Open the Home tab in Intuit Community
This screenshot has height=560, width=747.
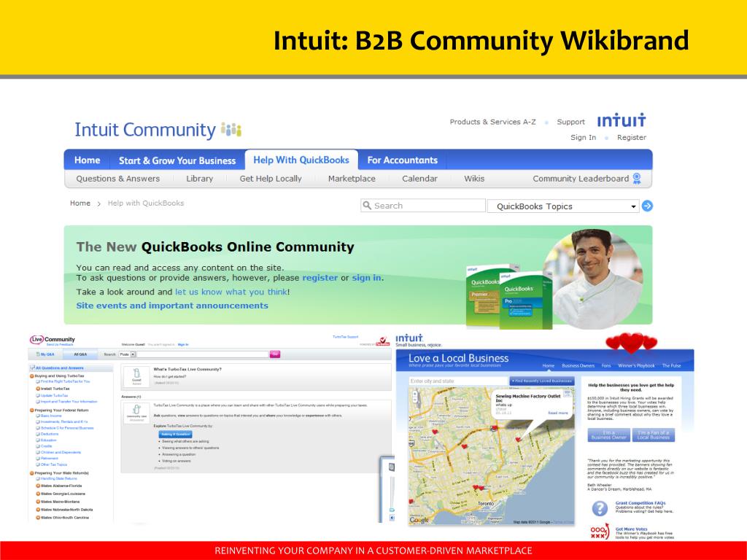click(88, 160)
